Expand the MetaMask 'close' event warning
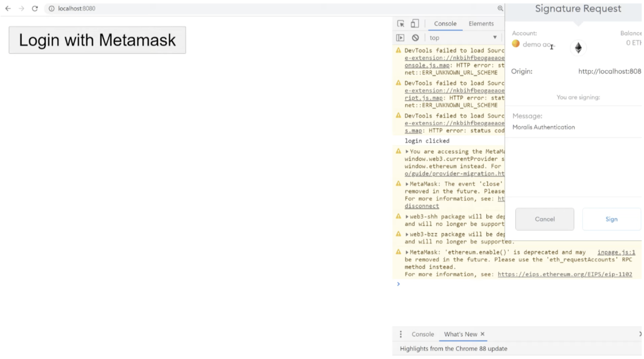The width and height of the screenshot is (644, 359). 407,183
